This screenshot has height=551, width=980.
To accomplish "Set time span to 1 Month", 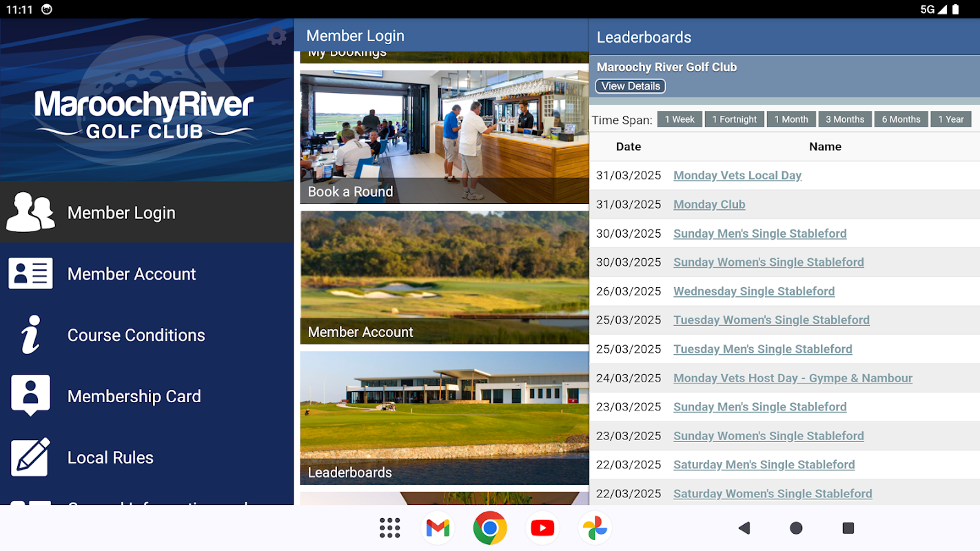I will click(x=791, y=119).
